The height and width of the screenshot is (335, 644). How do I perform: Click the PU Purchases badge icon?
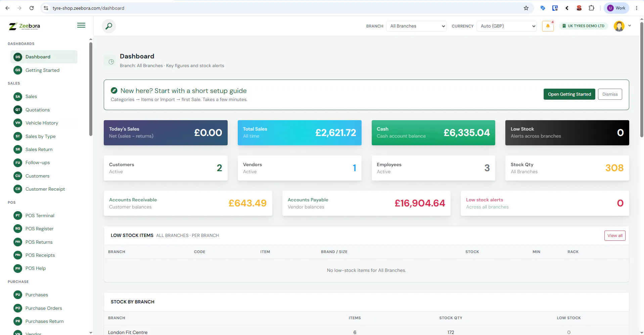pos(18,295)
